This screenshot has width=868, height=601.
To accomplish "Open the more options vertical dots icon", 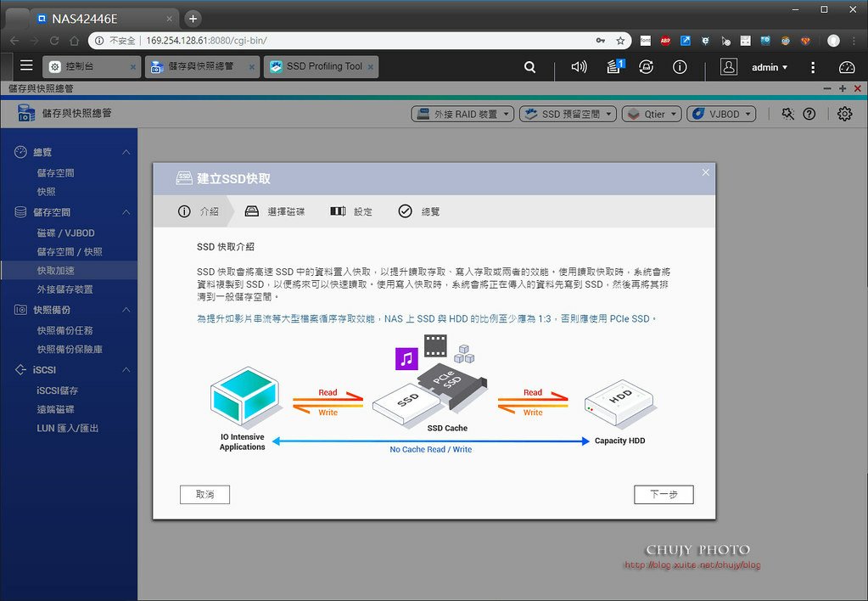I will click(813, 67).
